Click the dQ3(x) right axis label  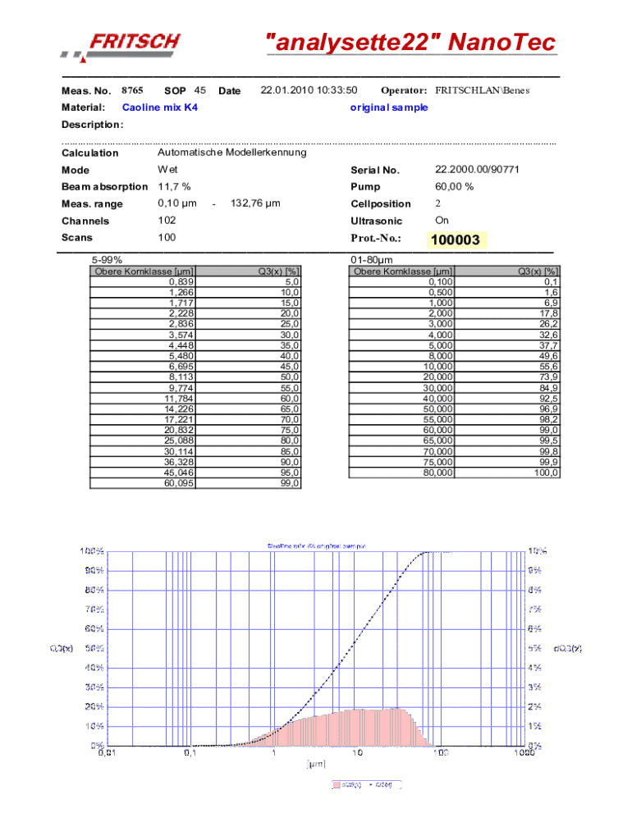[568, 648]
